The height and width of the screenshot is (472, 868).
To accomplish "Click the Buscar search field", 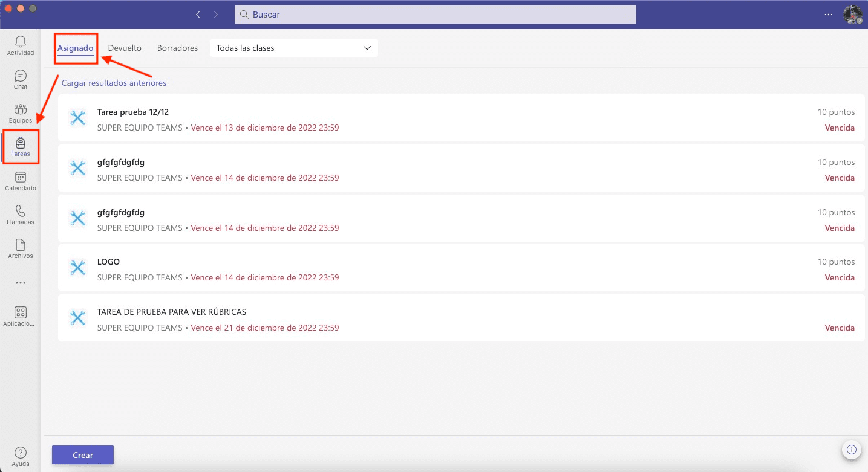I will point(435,15).
